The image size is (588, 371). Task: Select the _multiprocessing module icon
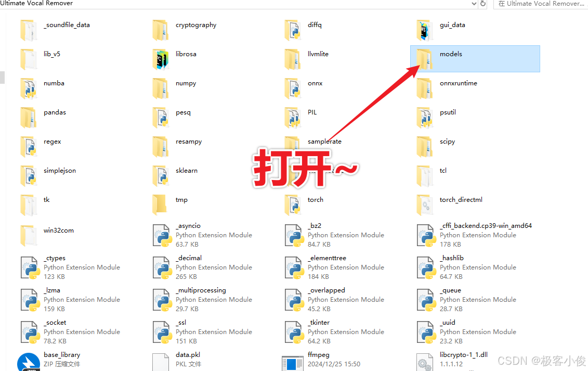coord(162,300)
